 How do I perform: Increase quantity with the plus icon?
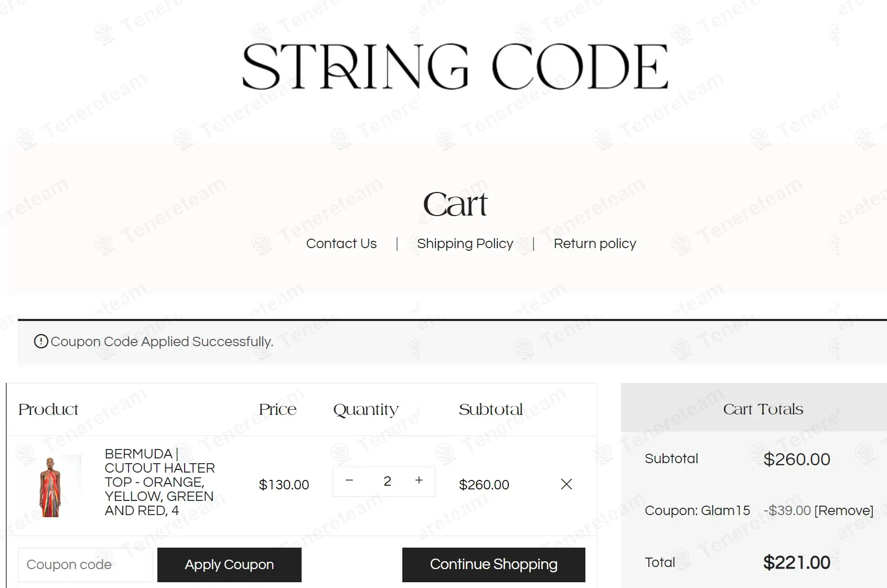point(419,480)
